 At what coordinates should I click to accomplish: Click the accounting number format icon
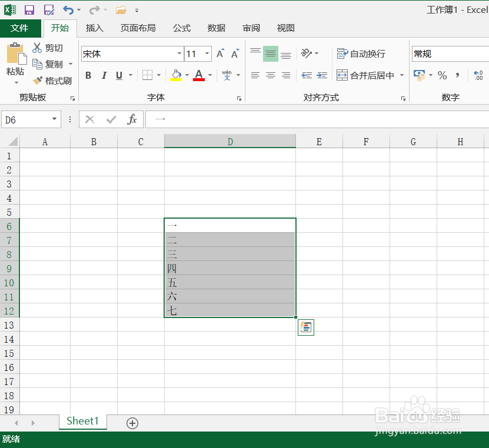(x=420, y=75)
